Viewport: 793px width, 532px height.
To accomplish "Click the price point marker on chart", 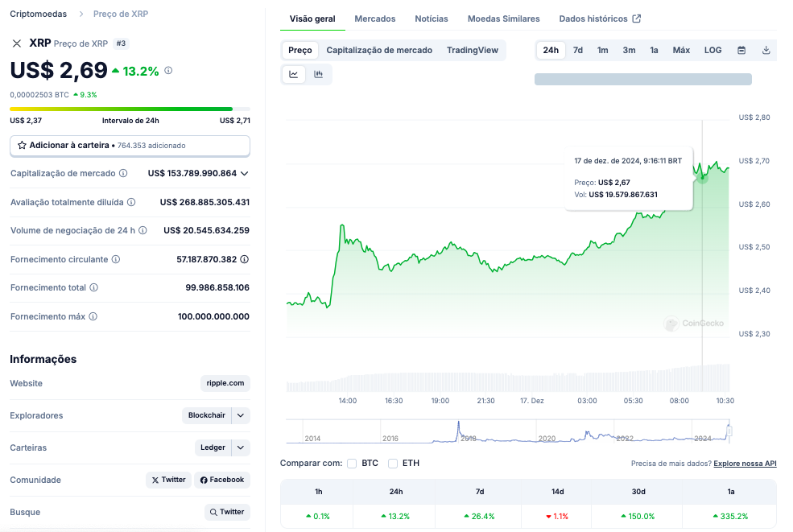I will click(702, 177).
